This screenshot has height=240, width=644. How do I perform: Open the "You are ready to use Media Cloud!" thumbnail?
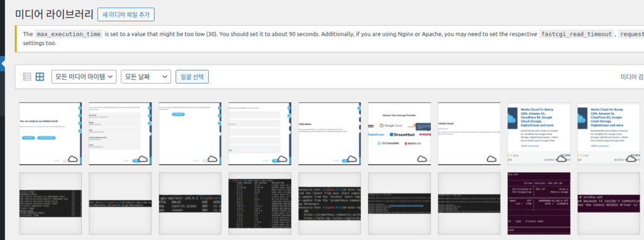pos(50,134)
